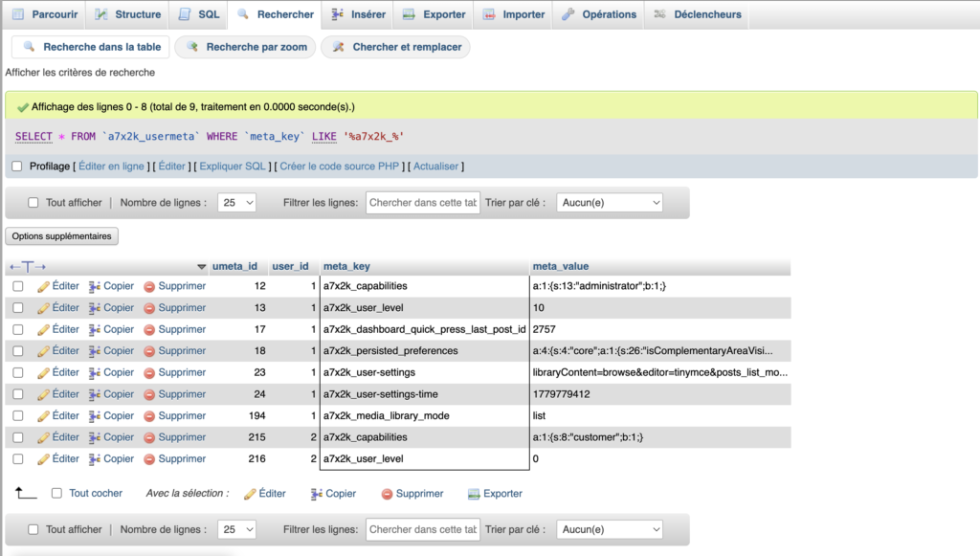Tick the Tout cocher checkbox
This screenshot has width=980, height=556.
56,493
